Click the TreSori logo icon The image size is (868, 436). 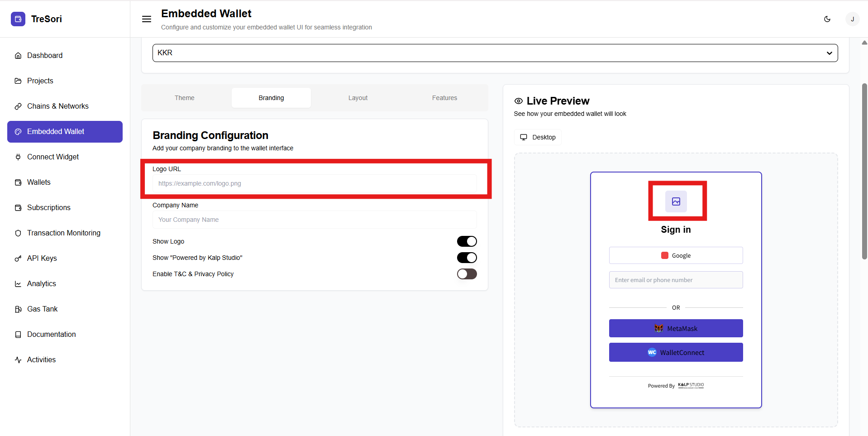coord(18,19)
